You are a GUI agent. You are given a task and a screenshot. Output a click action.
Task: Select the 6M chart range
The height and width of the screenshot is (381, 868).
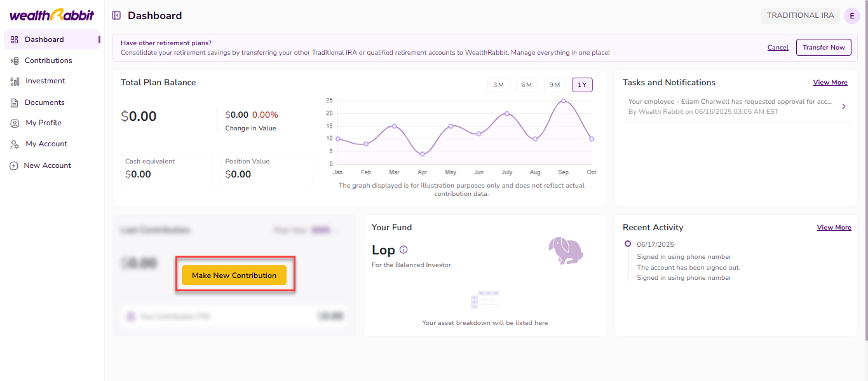click(x=526, y=85)
